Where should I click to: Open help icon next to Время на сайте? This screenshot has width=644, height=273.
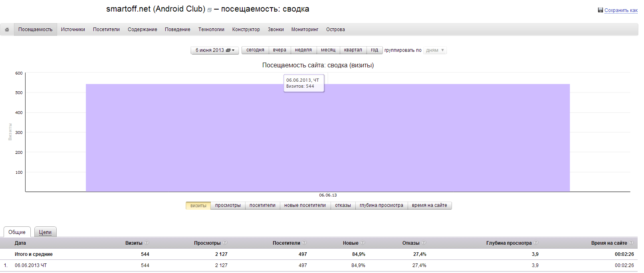point(631,243)
